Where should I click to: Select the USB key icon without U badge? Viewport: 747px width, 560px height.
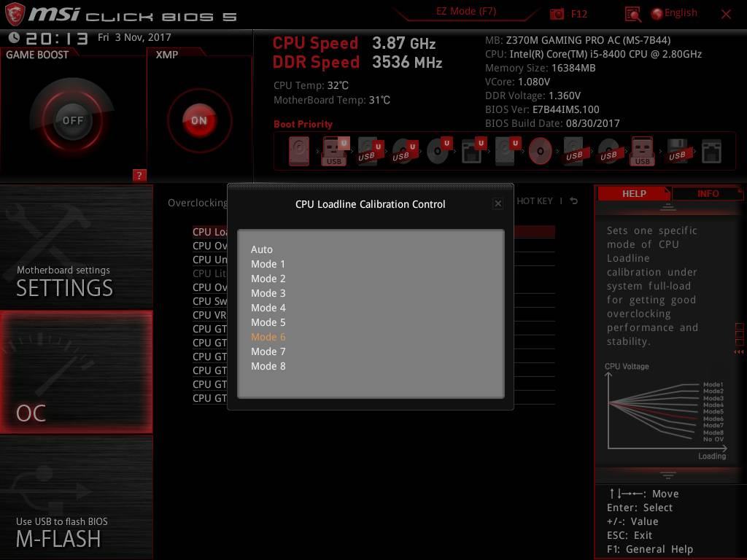click(642, 151)
